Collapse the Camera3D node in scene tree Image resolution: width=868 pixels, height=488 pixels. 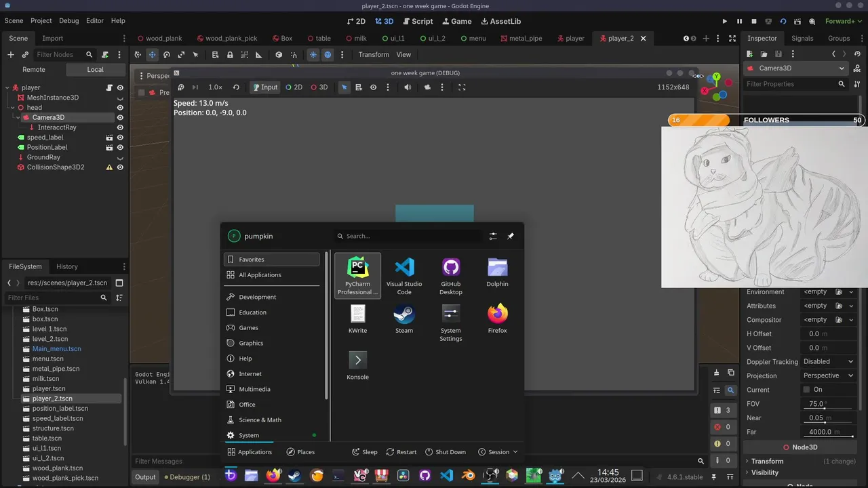pos(18,117)
